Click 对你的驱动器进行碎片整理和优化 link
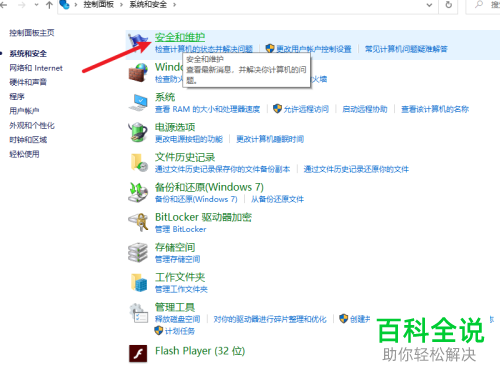The height and width of the screenshot is (375, 500). click(270, 319)
